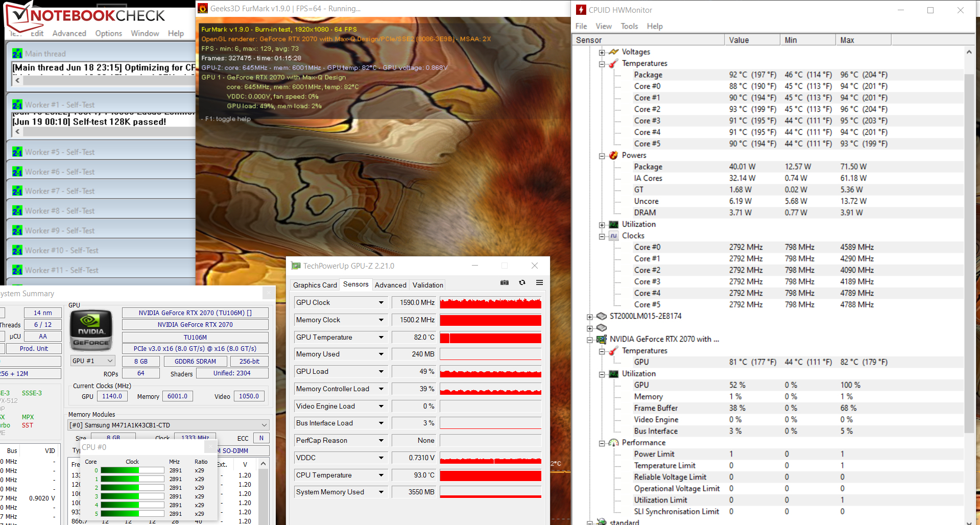Expand the Voltages node in HWMonitor
980x525 pixels.
[602, 52]
